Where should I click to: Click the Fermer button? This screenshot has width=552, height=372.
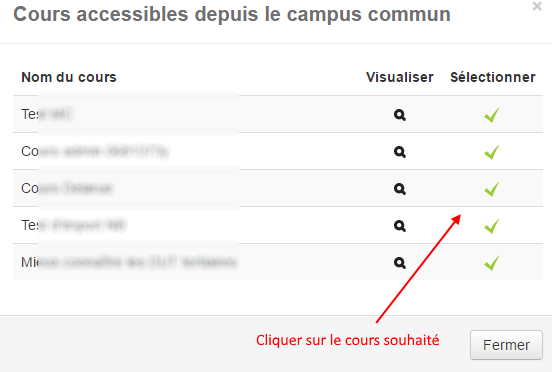[506, 345]
